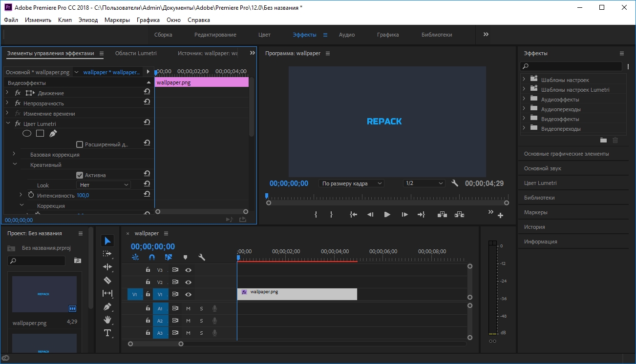Uncheck the Активна checkbox

(x=80, y=175)
